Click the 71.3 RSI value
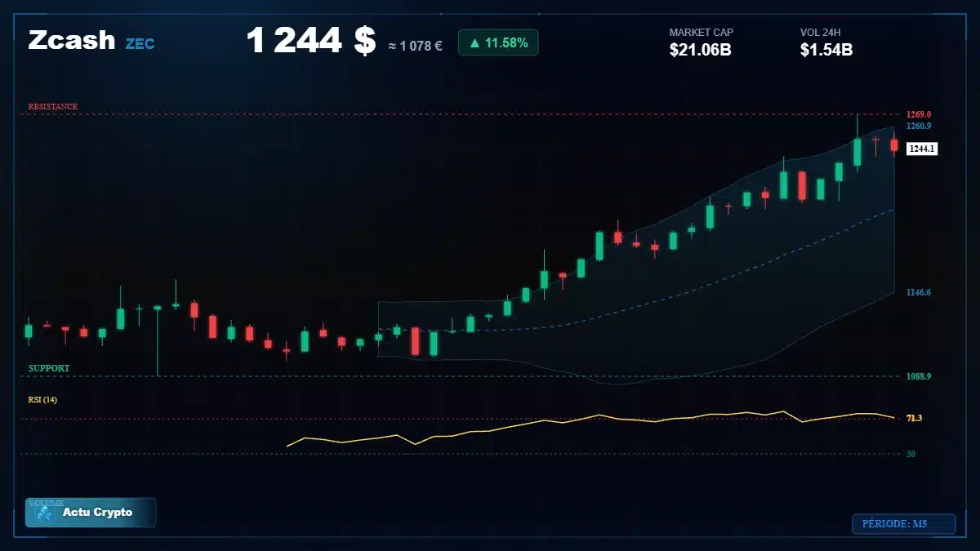 pyautogui.click(x=914, y=419)
